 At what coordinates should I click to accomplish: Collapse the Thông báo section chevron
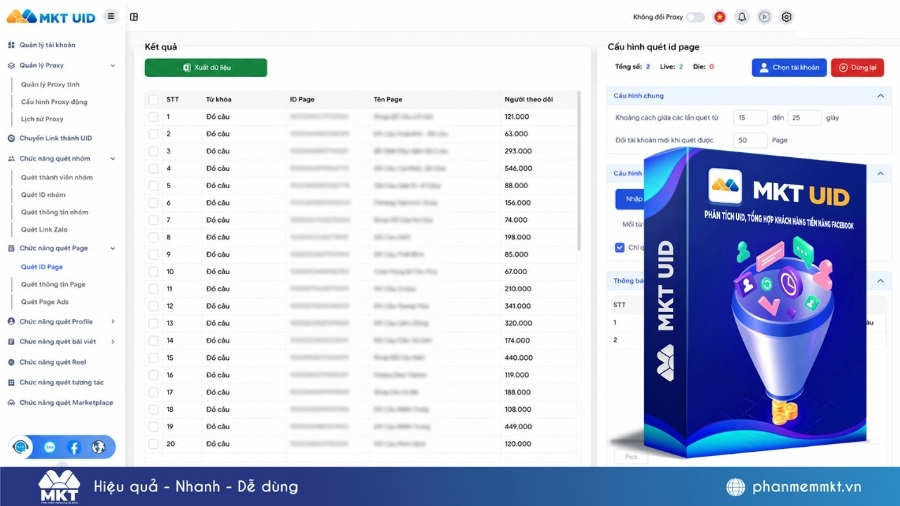point(880,281)
